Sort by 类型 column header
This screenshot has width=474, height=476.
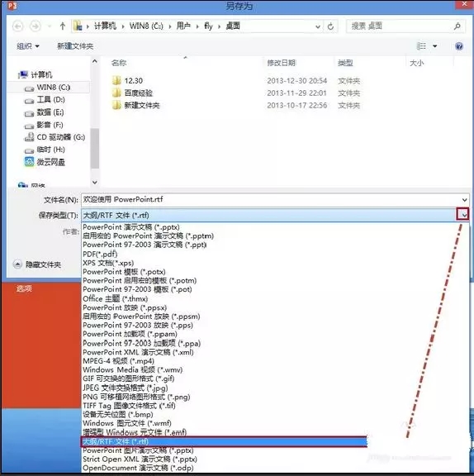coord(345,63)
